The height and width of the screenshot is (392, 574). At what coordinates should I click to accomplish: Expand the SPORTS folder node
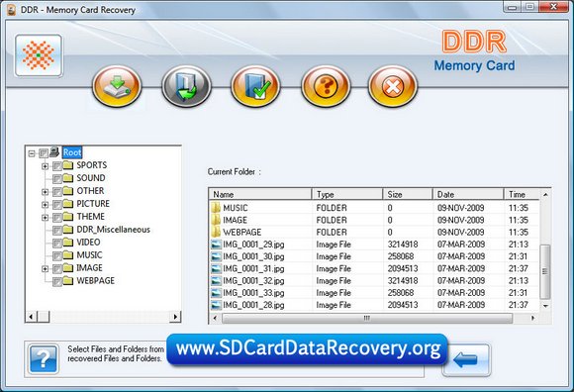pyautogui.click(x=45, y=166)
